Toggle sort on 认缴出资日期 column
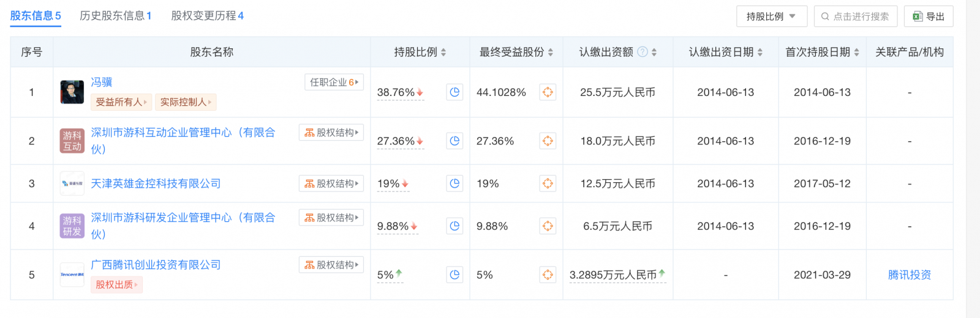This screenshot has height=318, width=980. point(726,52)
